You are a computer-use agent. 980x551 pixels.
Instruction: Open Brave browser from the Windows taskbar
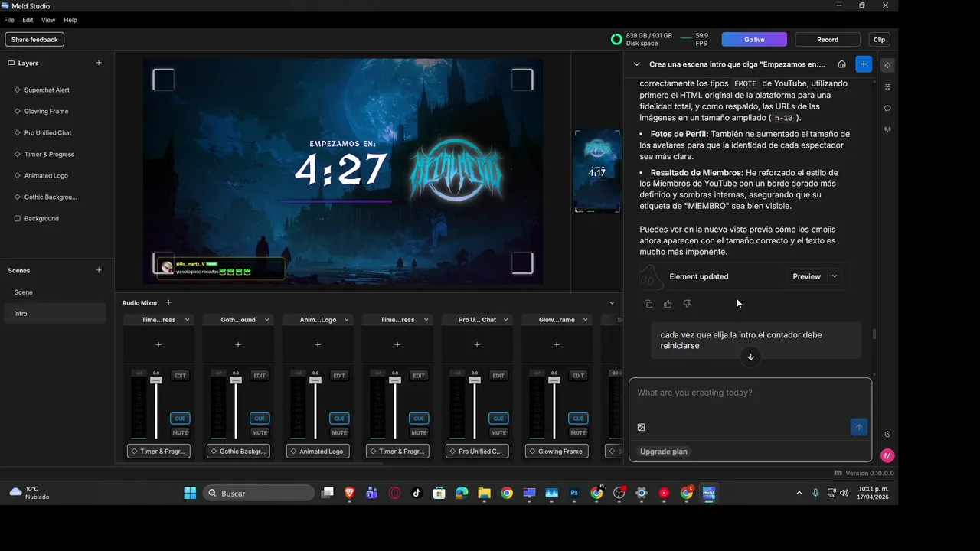point(349,494)
